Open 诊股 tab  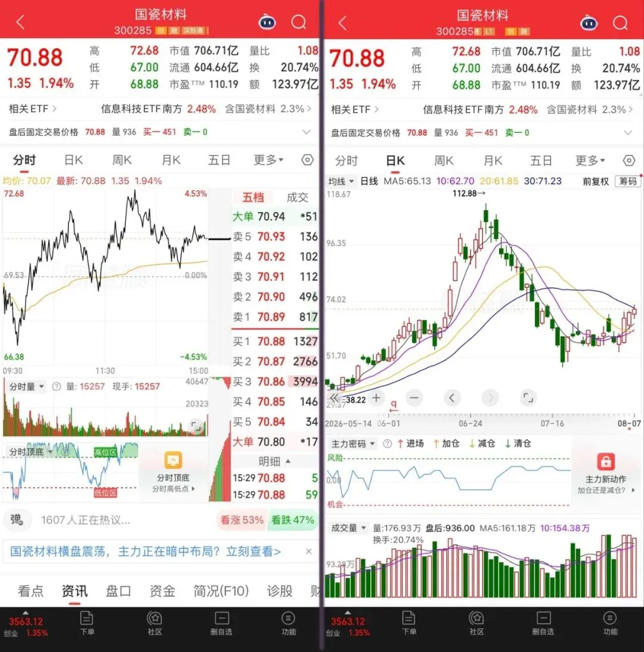[x=280, y=591]
